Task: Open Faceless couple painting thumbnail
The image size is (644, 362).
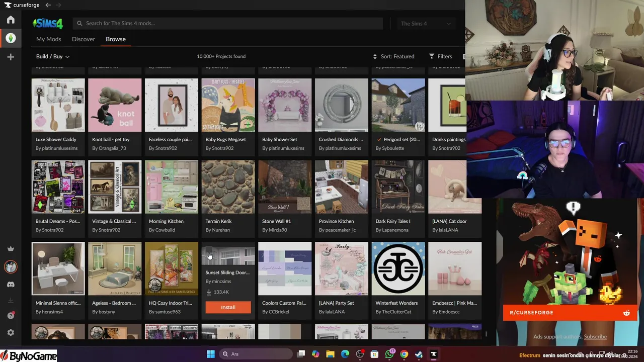Action: pyautogui.click(x=172, y=105)
